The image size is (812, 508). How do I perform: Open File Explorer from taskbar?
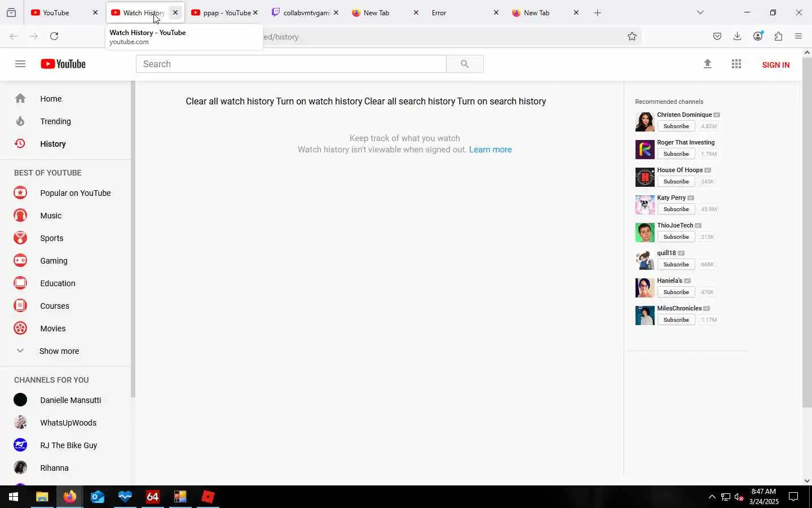coord(42,497)
